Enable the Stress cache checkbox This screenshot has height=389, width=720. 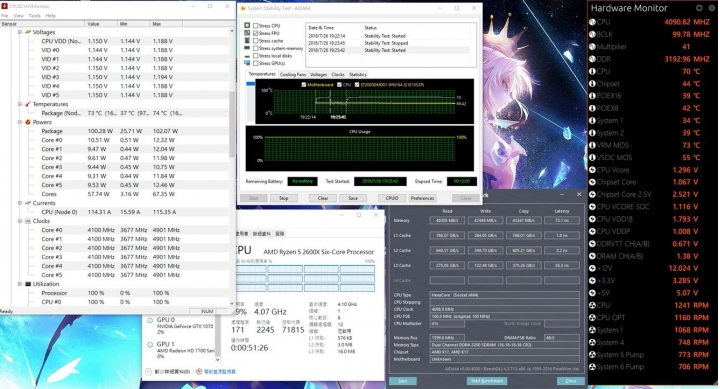(256, 40)
